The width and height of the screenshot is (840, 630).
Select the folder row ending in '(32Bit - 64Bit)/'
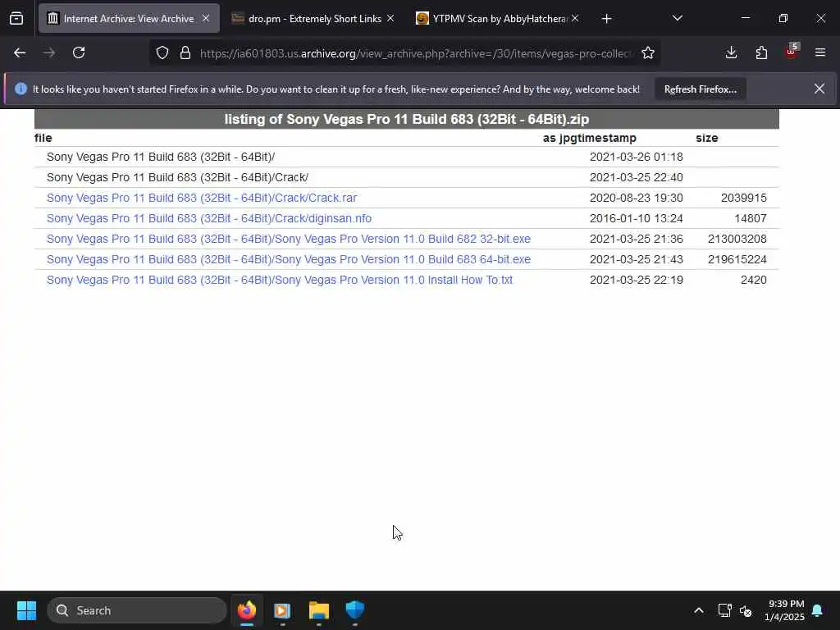[x=407, y=157]
